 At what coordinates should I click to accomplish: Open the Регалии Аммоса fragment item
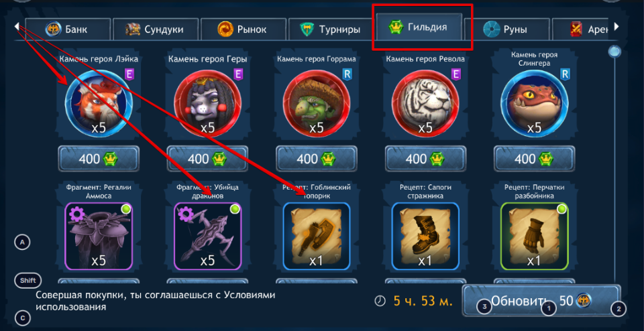click(x=99, y=236)
